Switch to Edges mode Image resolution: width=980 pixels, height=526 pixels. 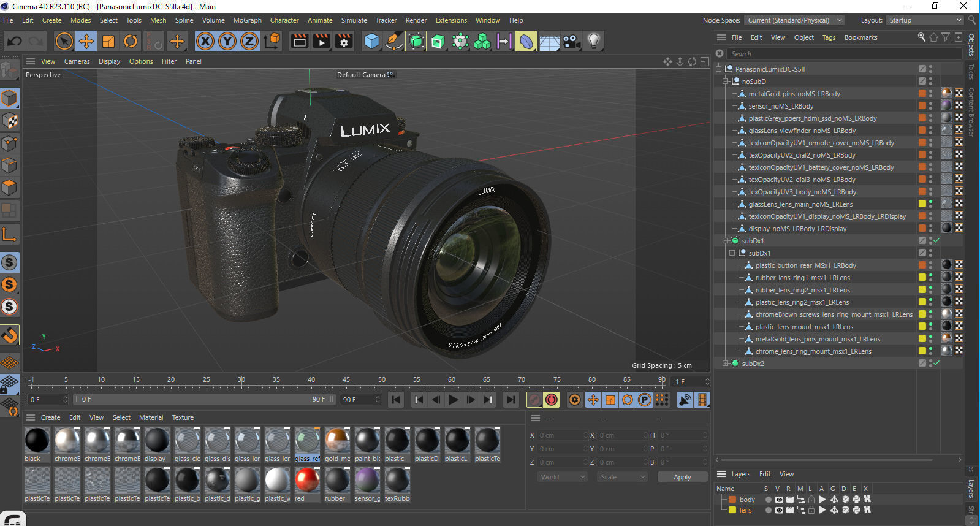(x=9, y=166)
